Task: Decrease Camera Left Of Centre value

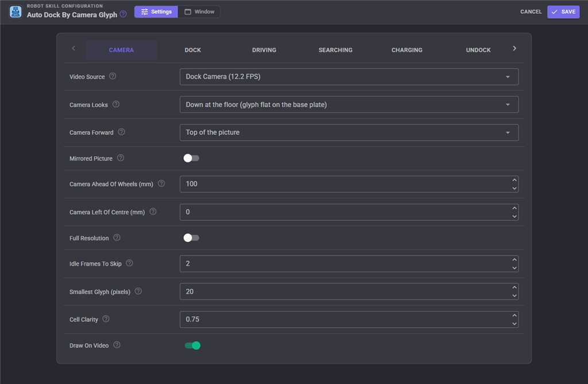Action: click(x=514, y=216)
